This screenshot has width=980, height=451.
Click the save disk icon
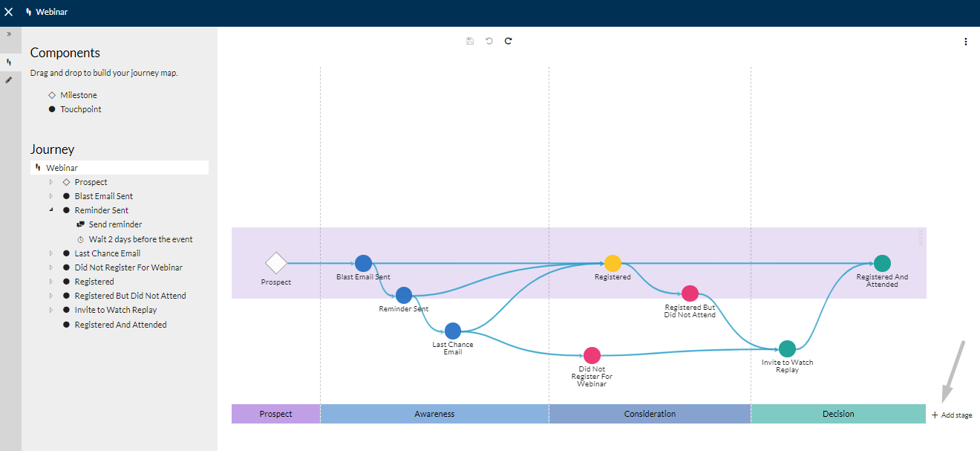point(470,41)
